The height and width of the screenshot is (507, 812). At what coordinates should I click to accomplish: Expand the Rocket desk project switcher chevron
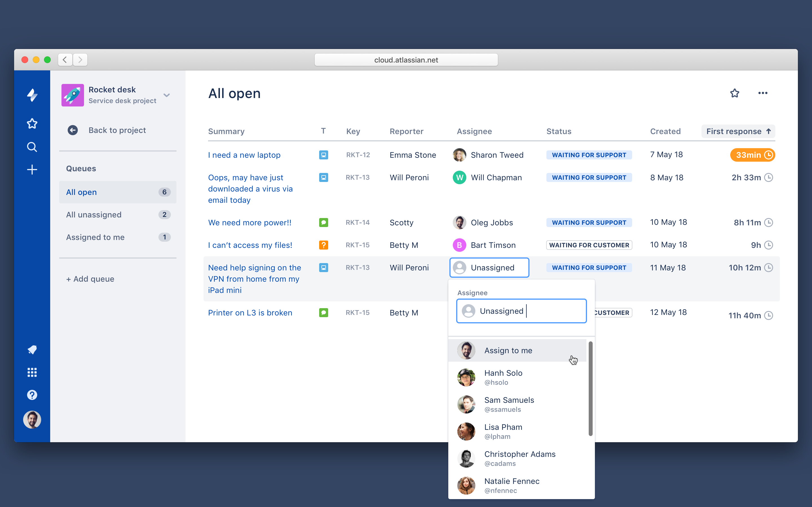point(166,95)
